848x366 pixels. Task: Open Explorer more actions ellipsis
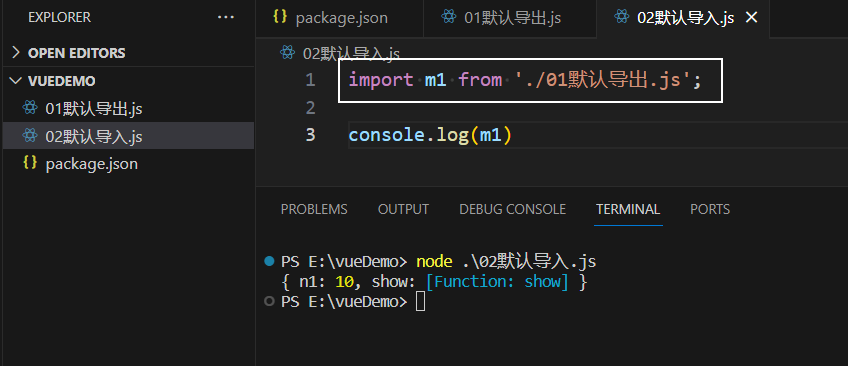click(226, 17)
